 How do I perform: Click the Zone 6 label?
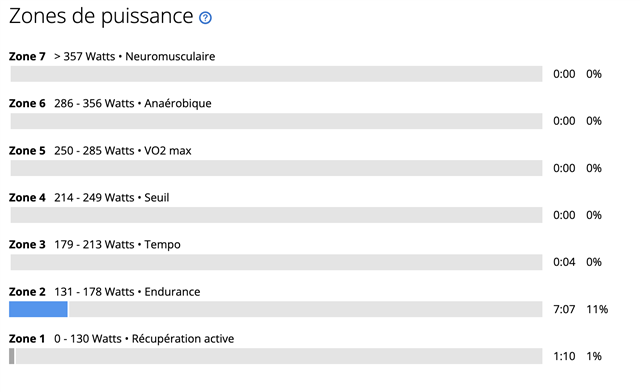(27, 103)
